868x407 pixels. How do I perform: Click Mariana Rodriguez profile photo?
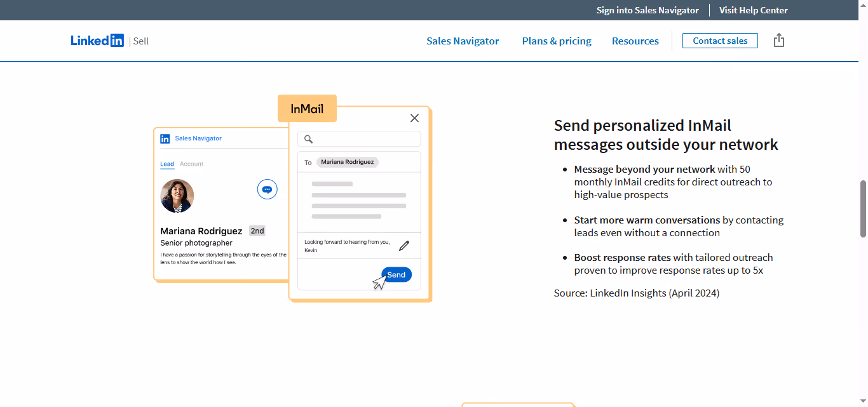pos(177,196)
